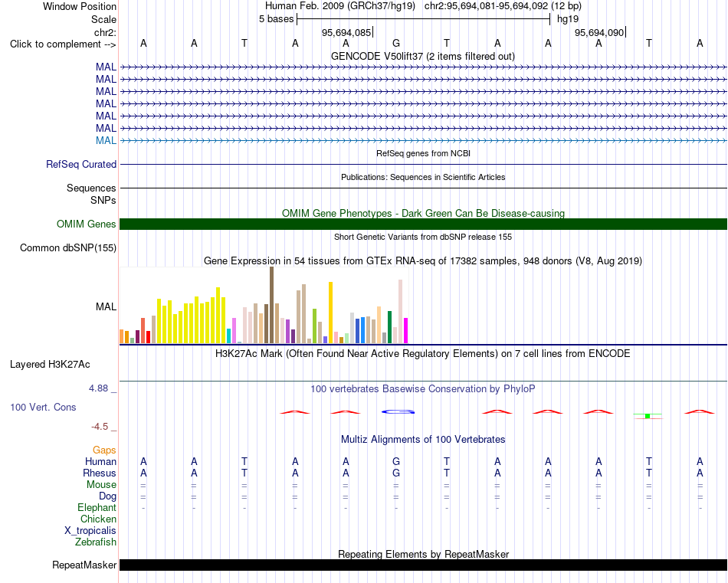
Task: Click the GENCODE V50lift37 track title
Action: pos(423,56)
